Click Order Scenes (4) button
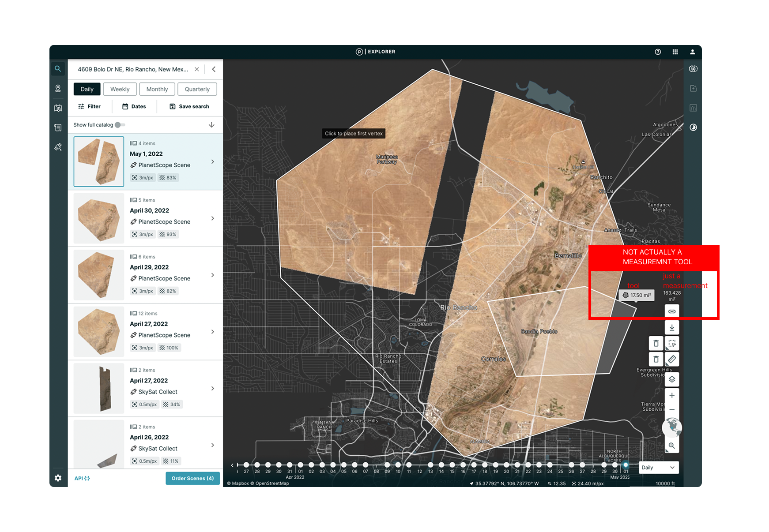Viewport: 769px width, 532px height. [192, 478]
